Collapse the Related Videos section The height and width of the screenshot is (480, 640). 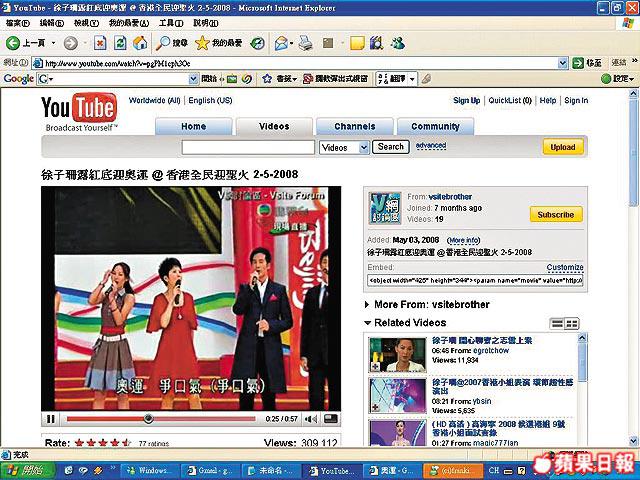[367, 323]
